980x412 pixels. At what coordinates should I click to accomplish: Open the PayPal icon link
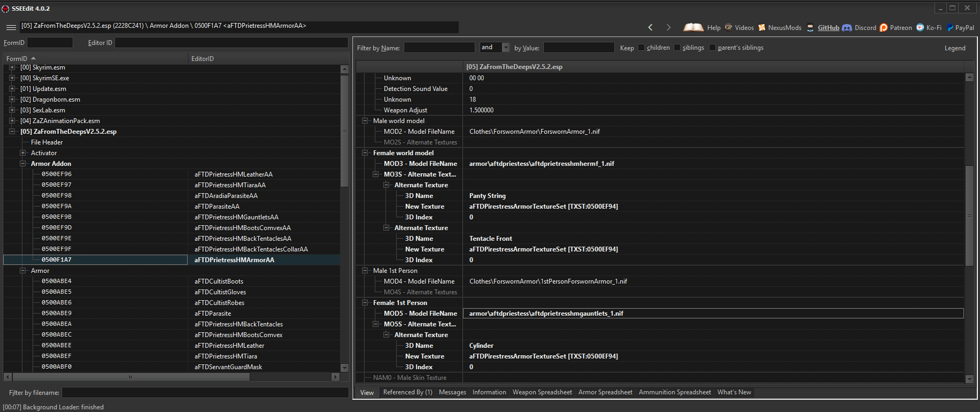(x=950, y=28)
